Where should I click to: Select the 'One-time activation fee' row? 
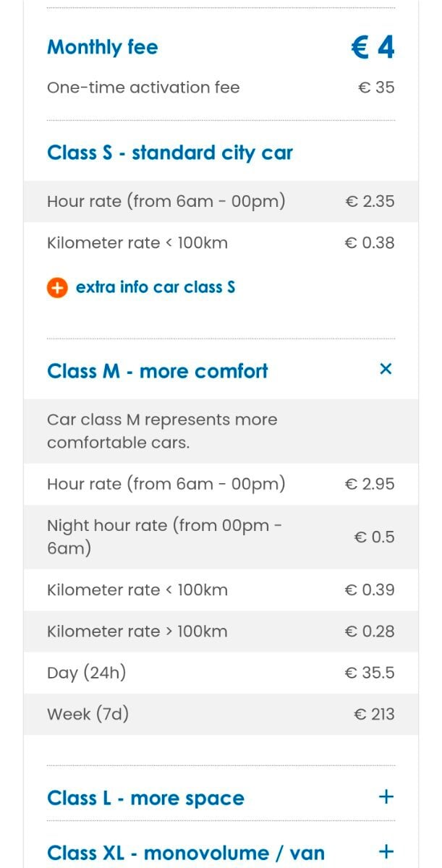tap(221, 88)
